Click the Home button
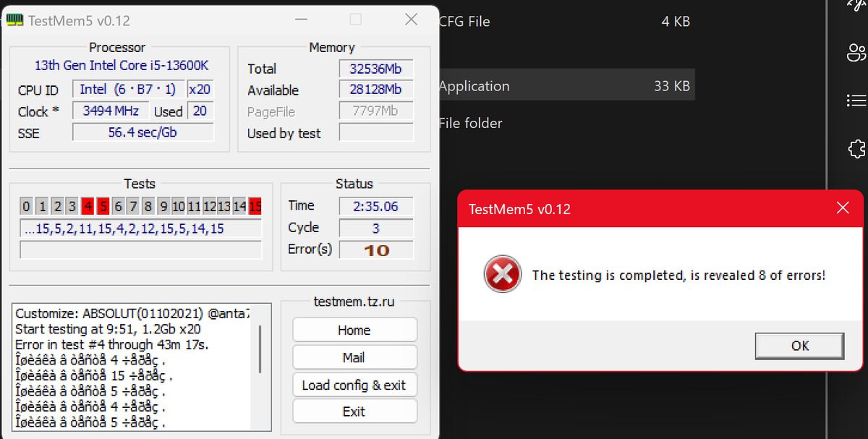The image size is (868, 439). 354,330
